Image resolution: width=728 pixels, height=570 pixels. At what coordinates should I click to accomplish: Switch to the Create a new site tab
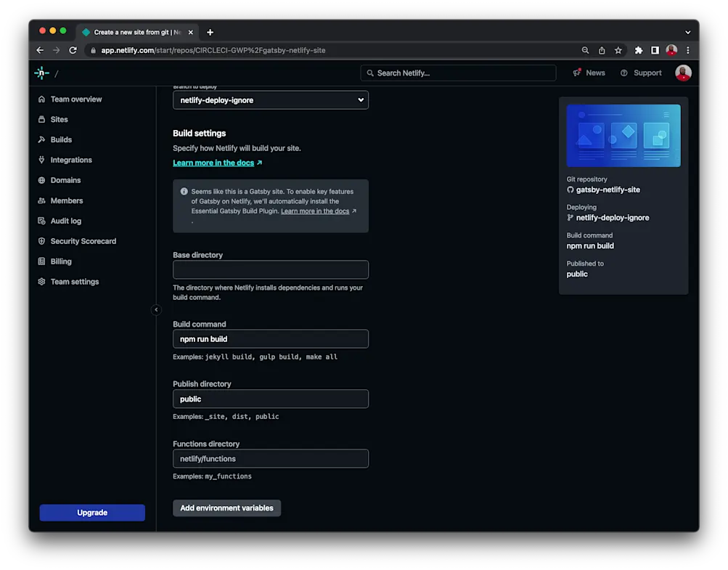click(131, 32)
